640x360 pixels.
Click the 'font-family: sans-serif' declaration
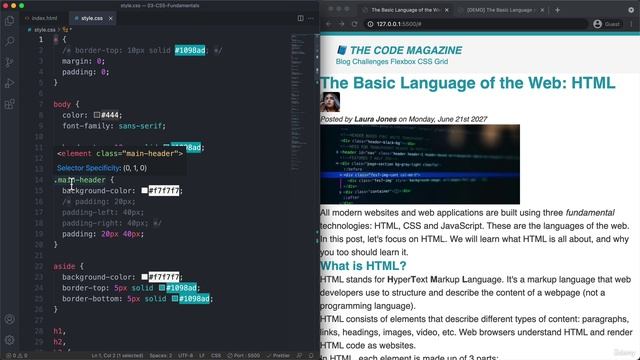[114, 126]
